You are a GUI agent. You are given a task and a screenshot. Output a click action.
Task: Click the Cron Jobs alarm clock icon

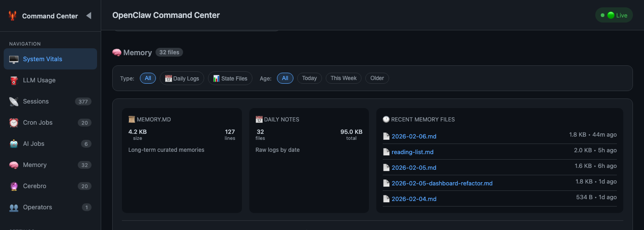(x=14, y=123)
